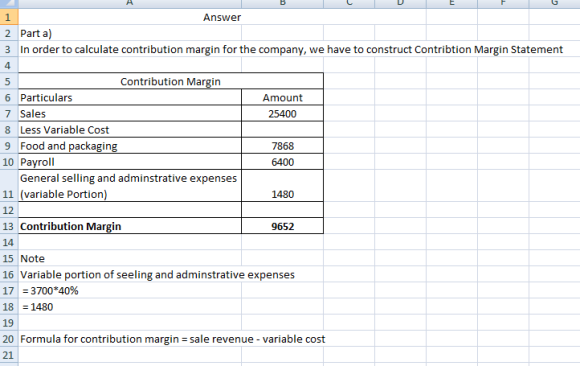Select empty cell A12 in the table

[x=130, y=210]
